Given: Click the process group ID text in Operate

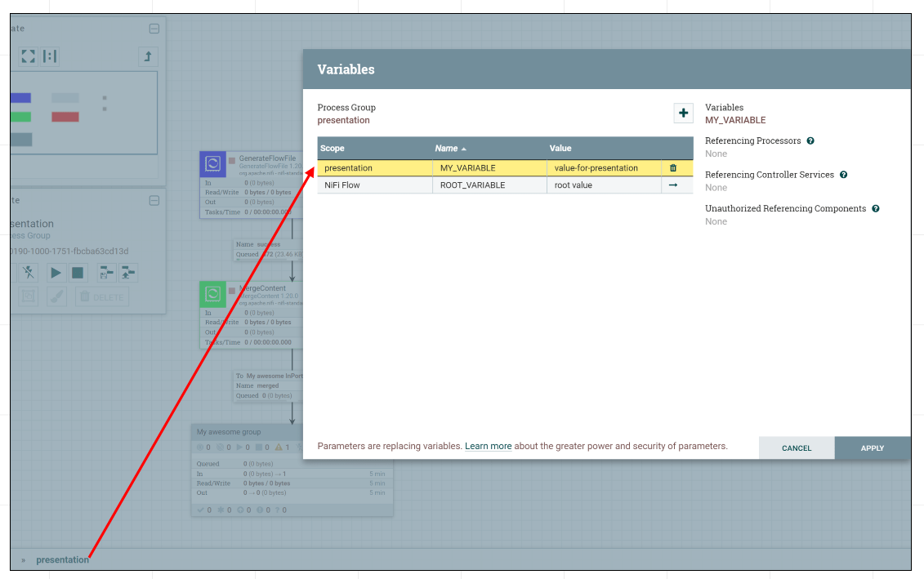Looking at the screenshot, I should coord(69,252).
